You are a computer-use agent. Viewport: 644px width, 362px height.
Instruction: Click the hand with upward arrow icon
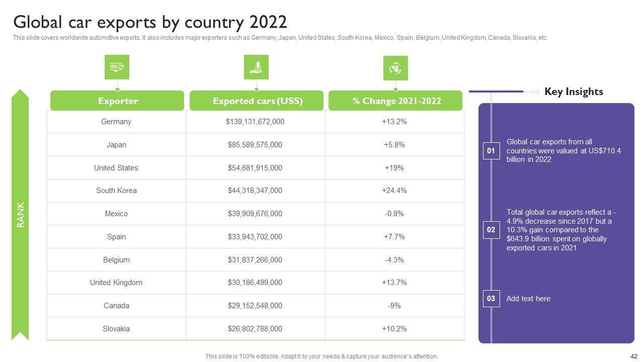tap(256, 67)
